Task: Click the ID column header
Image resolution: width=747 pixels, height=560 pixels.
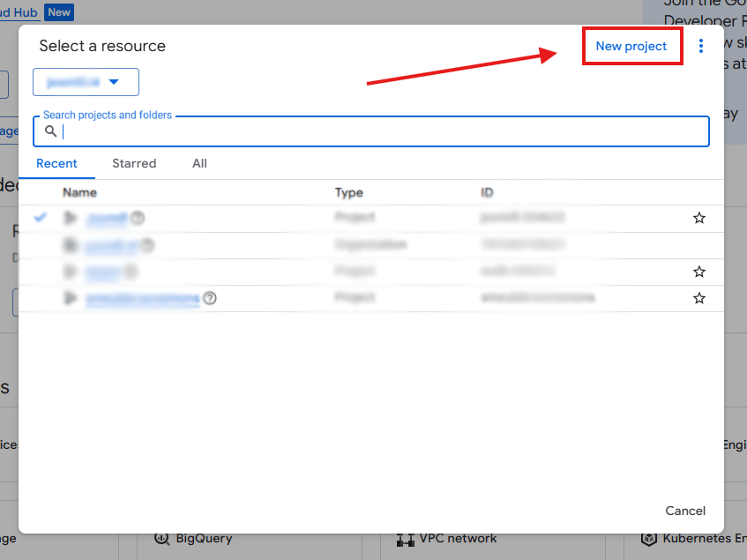Action: (x=487, y=192)
